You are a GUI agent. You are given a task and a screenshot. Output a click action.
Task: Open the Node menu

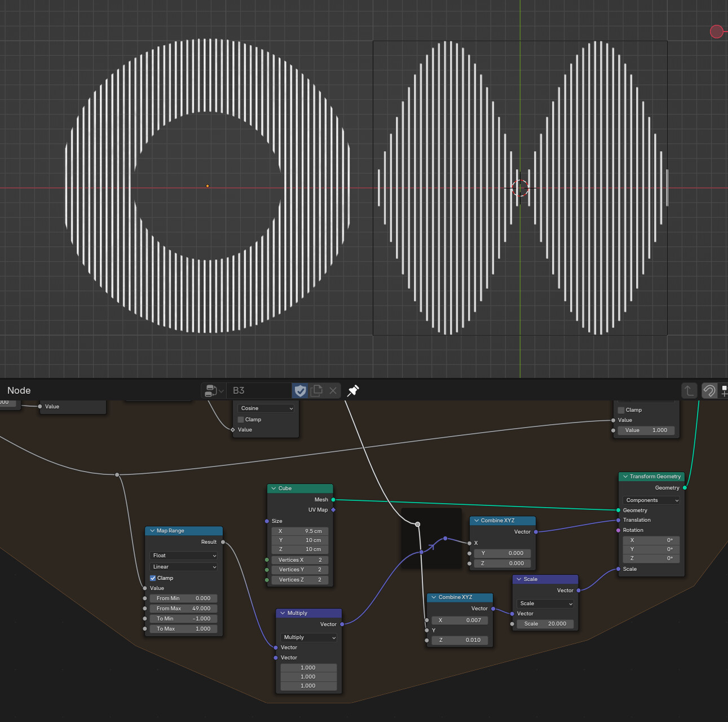click(19, 390)
